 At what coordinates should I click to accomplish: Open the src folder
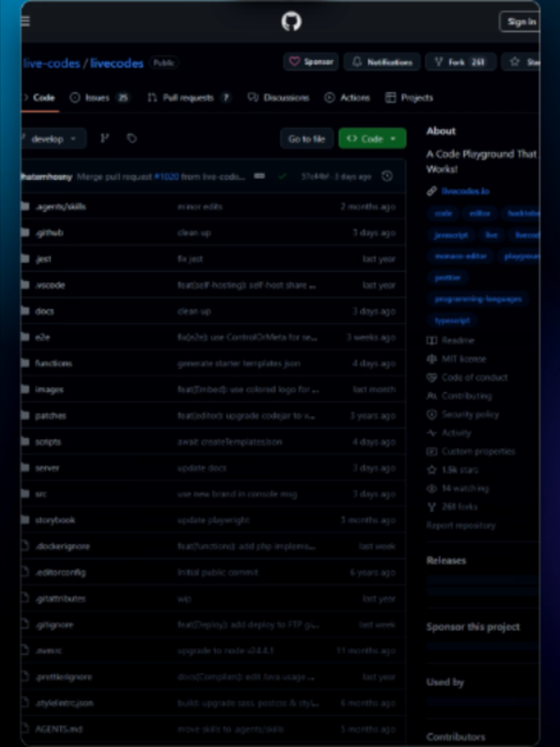(41, 494)
